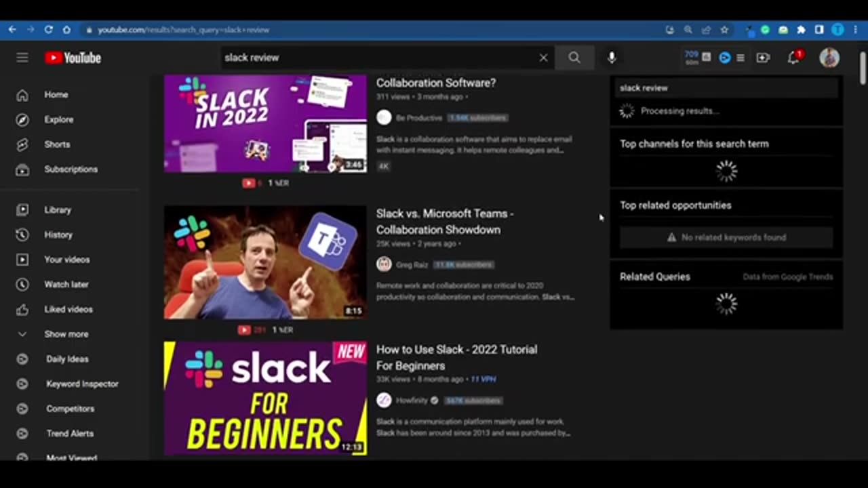Image resolution: width=868 pixels, height=488 pixels.
Task: Click Top related opportunities heading
Action: (x=675, y=205)
